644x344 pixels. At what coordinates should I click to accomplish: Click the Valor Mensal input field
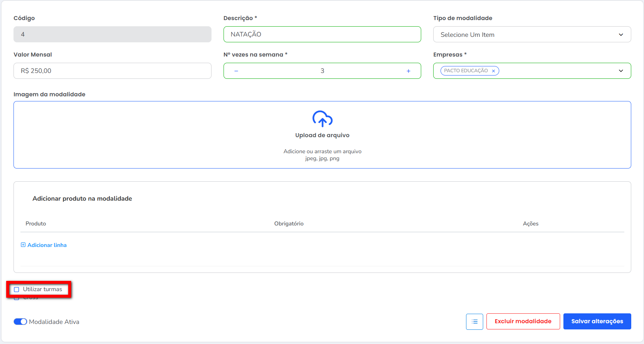[x=112, y=71]
